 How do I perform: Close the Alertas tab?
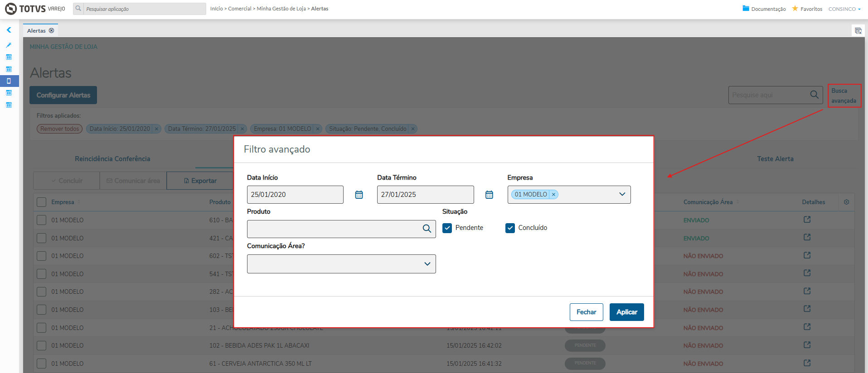coord(52,31)
